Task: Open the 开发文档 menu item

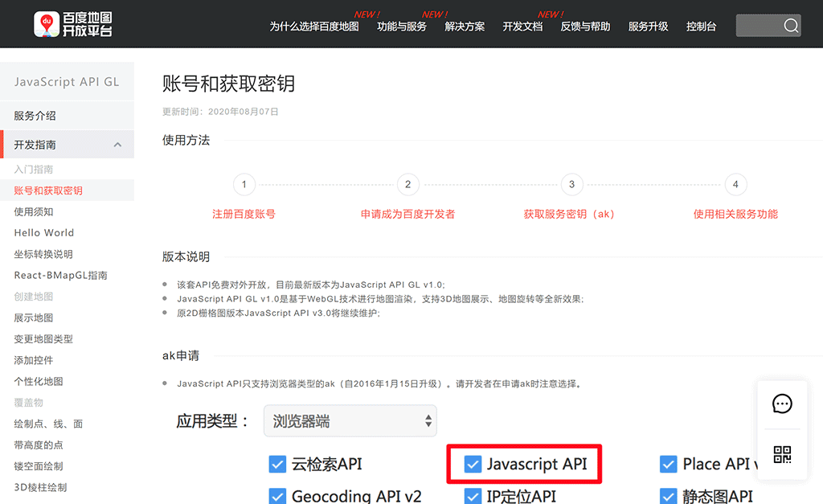Action: coord(522,25)
